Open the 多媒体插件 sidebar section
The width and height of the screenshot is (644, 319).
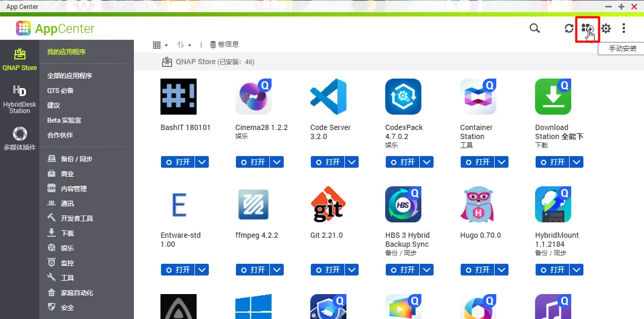coord(20,138)
